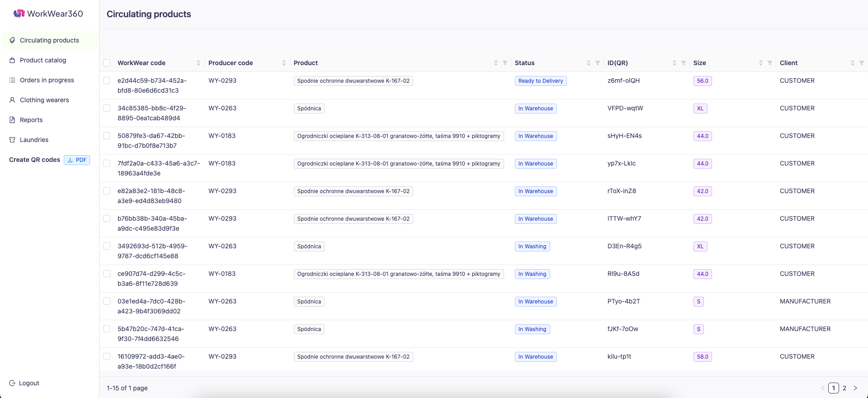
Task: Sort by WorkWear code using sorter arrows
Action: pos(198,63)
